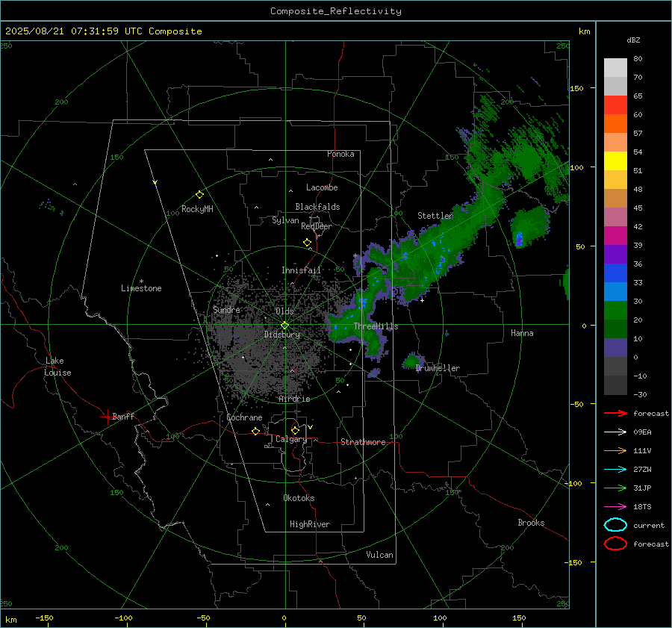Click the Innisfail town label
This screenshot has height=628, width=672.
pyautogui.click(x=301, y=270)
